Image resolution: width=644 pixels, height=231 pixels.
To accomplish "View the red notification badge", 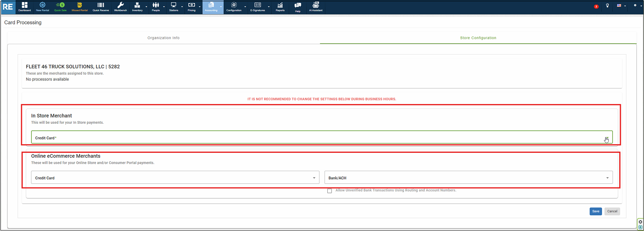I will tap(596, 6).
